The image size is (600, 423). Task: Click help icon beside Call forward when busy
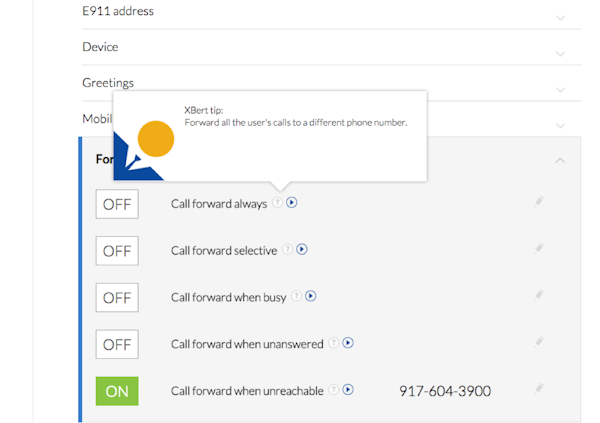pyautogui.click(x=296, y=296)
